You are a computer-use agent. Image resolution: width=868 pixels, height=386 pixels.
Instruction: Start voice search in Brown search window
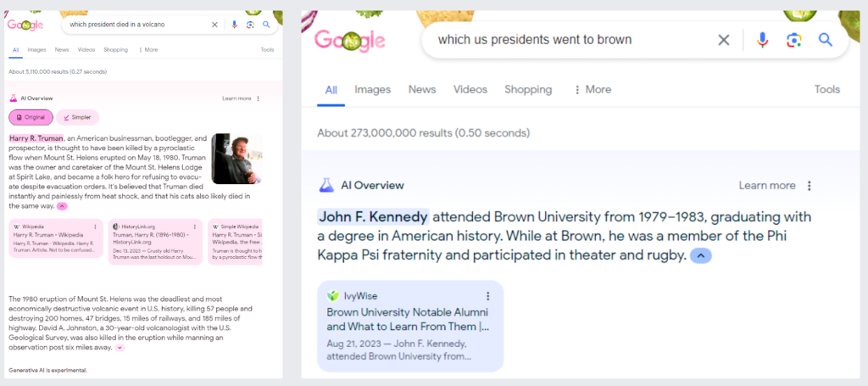[x=763, y=40]
